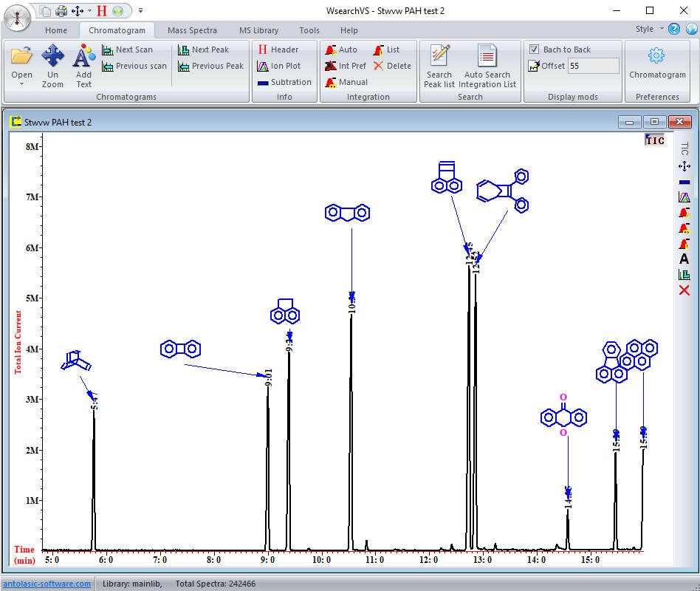Open Search Peak list
This screenshot has height=591, width=700.
pyautogui.click(x=439, y=65)
